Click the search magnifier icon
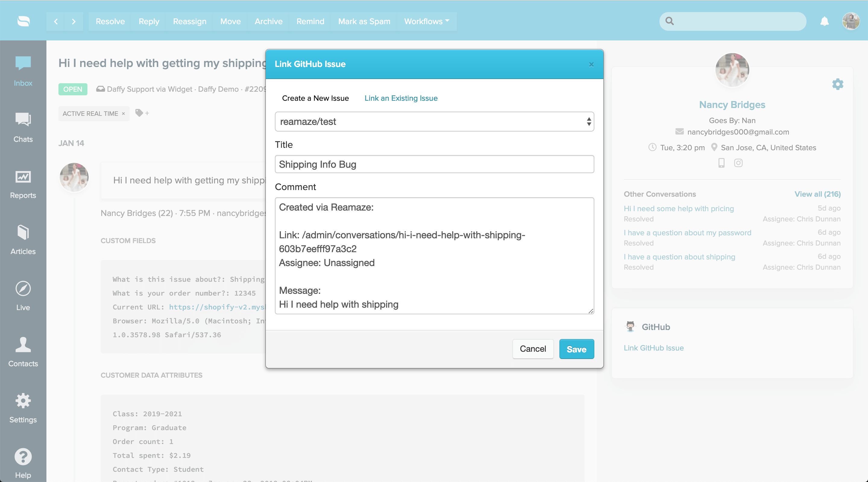868x482 pixels. click(x=670, y=21)
